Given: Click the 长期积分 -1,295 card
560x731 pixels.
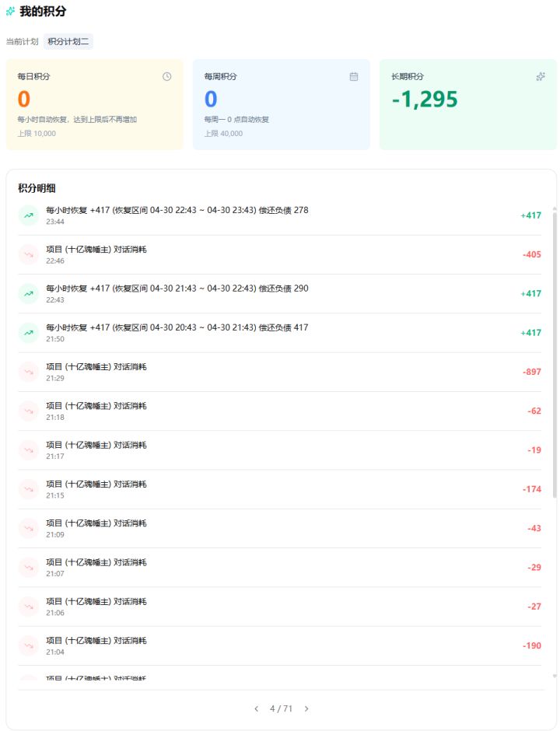Looking at the screenshot, I should [x=467, y=104].
